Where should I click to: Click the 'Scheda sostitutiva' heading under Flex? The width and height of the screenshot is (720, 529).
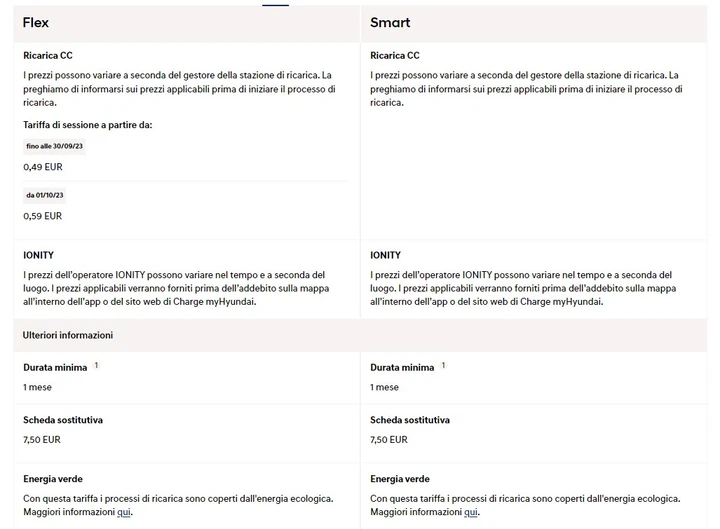(x=63, y=420)
